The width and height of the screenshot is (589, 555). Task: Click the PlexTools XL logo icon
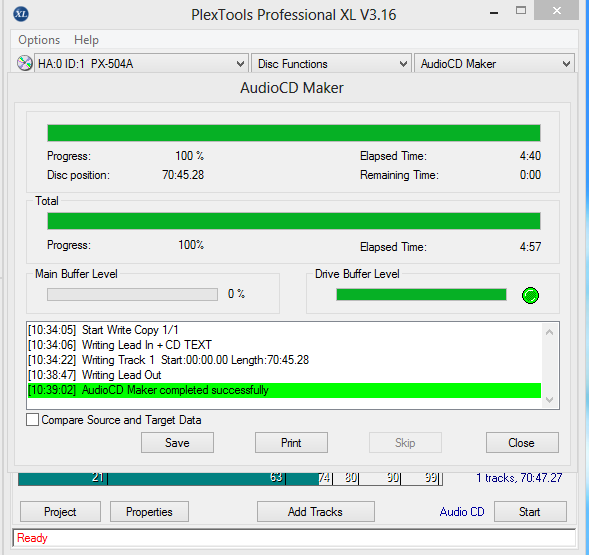21,14
